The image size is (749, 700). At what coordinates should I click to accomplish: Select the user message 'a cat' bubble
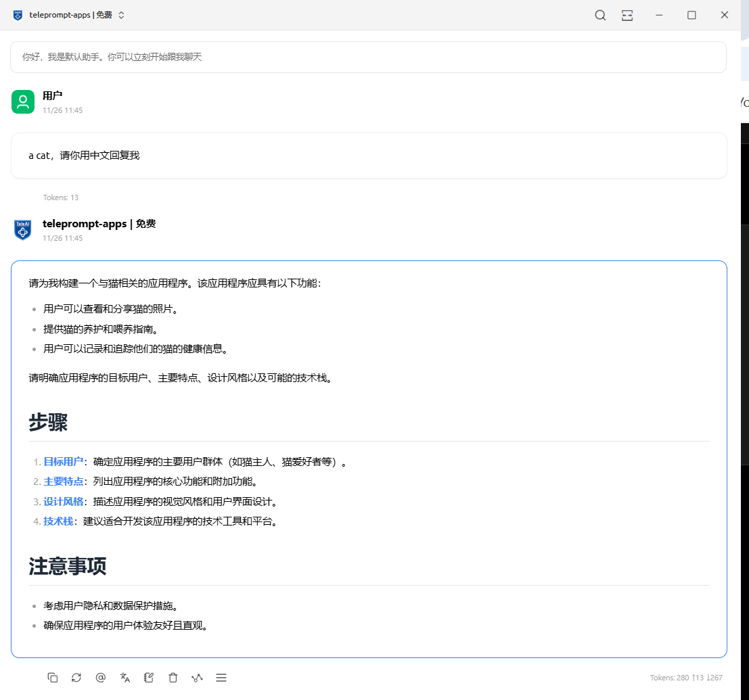(368, 156)
